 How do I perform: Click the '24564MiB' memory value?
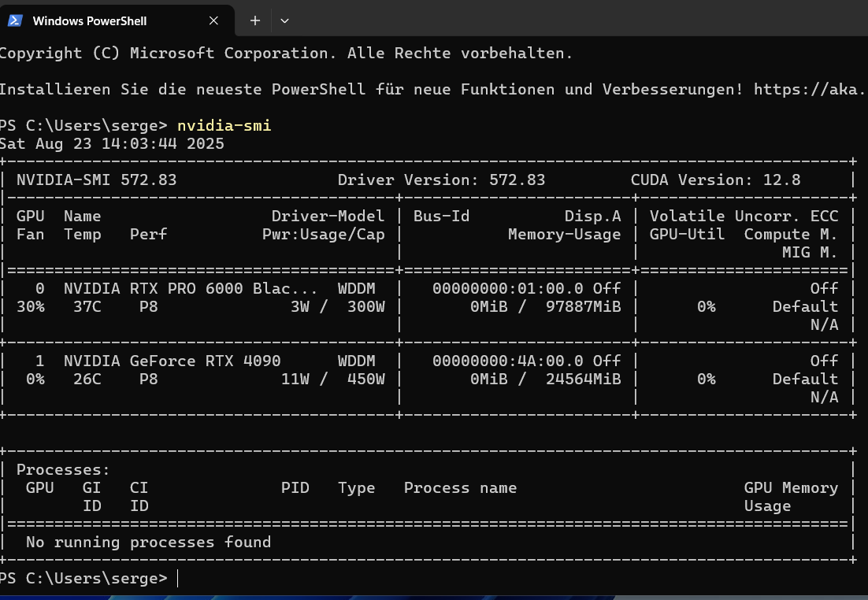tap(584, 380)
